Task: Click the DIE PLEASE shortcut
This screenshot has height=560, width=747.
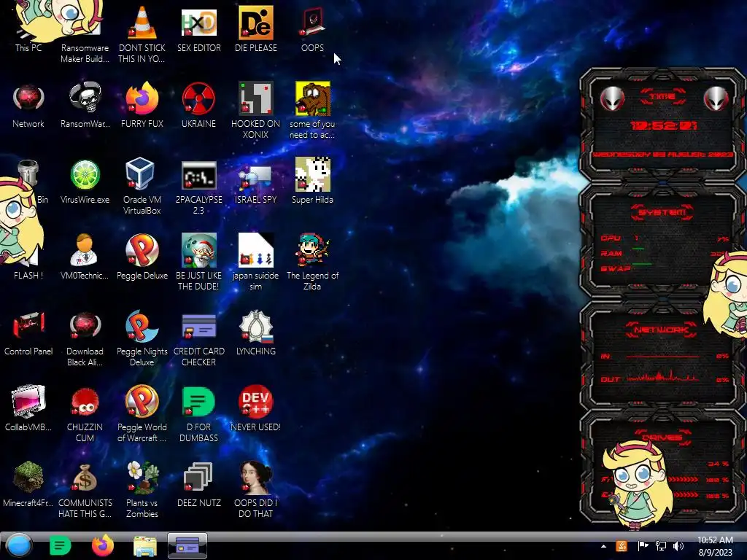Action: (x=256, y=28)
